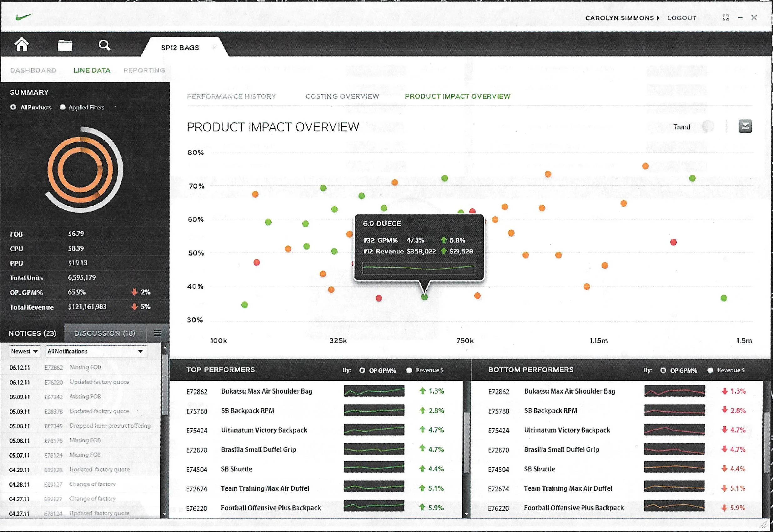Screen dimensions: 773x532
Task: Click the search magnifier icon
Action: point(104,45)
